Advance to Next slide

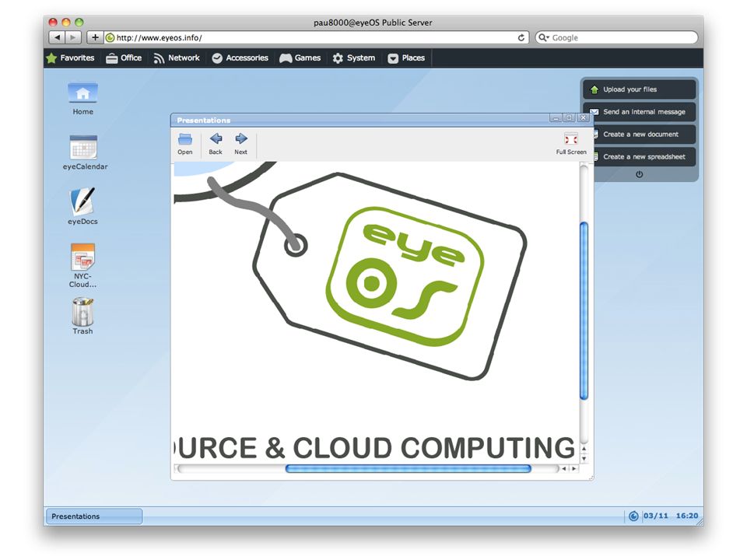(x=241, y=144)
